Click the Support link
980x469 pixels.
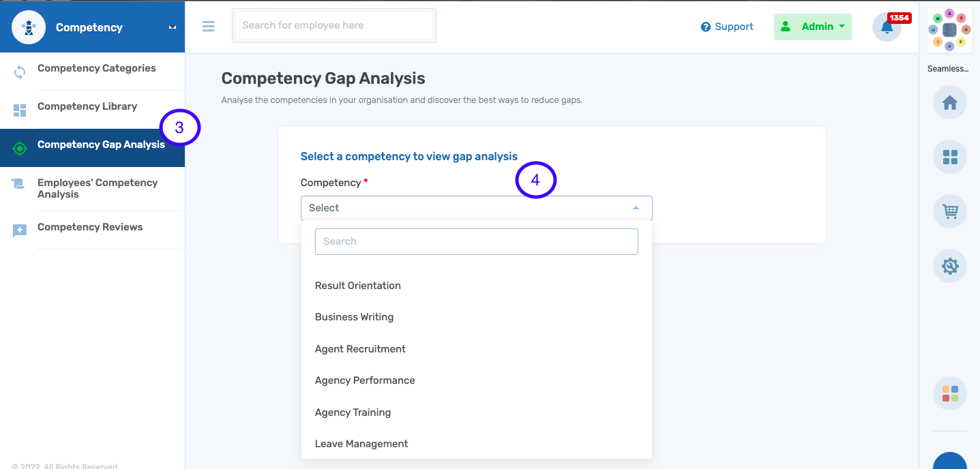[x=727, y=27]
